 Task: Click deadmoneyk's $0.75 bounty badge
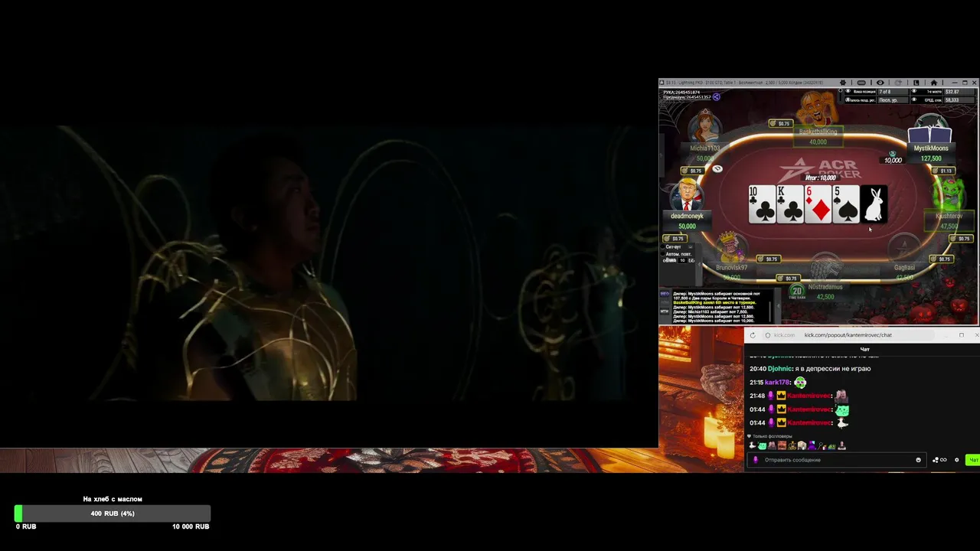click(675, 239)
